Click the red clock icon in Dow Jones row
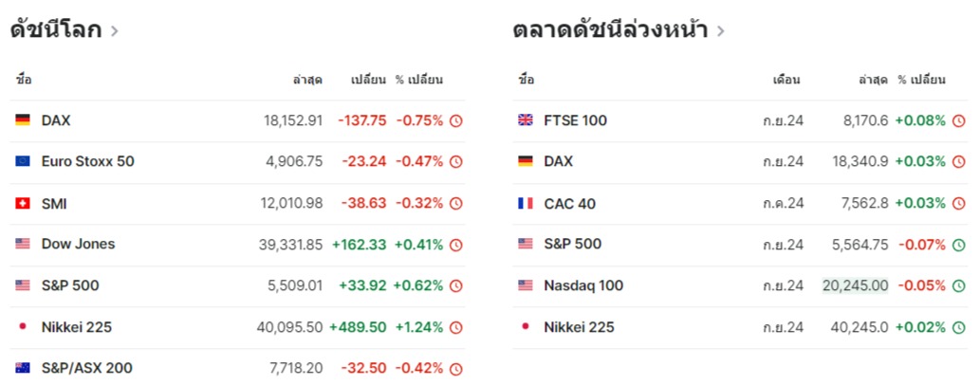The image size is (980, 385). tap(456, 245)
